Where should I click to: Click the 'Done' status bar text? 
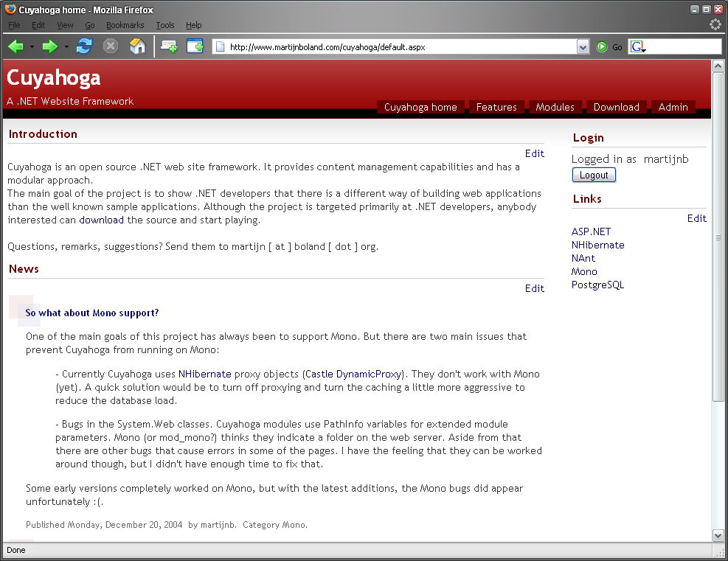point(15,550)
